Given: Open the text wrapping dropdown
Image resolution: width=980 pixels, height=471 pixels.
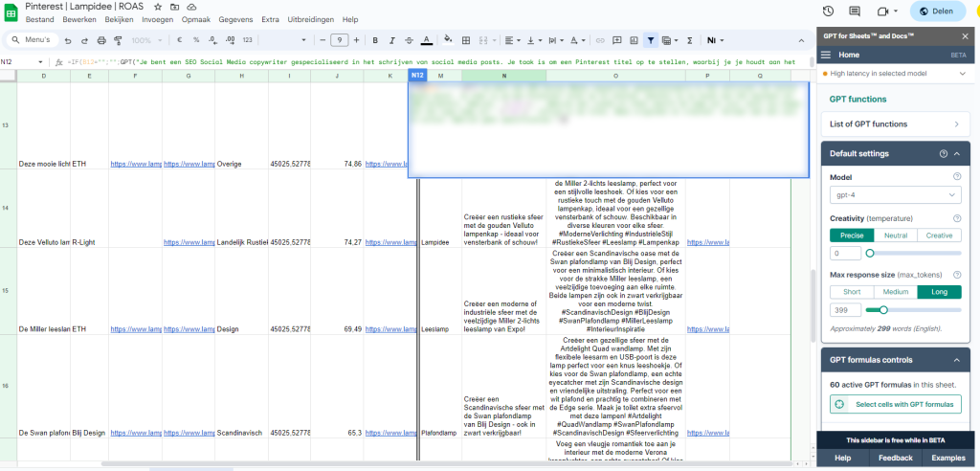Looking at the screenshot, I should pyautogui.click(x=556, y=40).
